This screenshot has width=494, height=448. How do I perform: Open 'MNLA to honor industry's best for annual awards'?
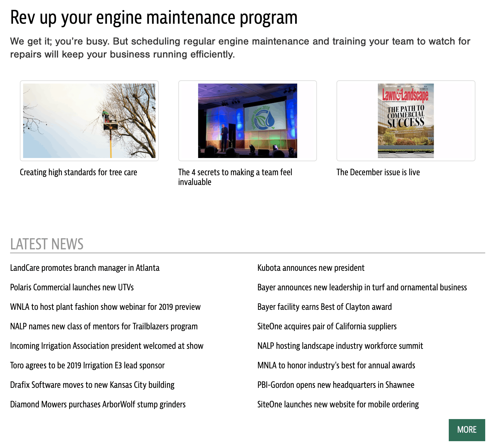pos(336,365)
